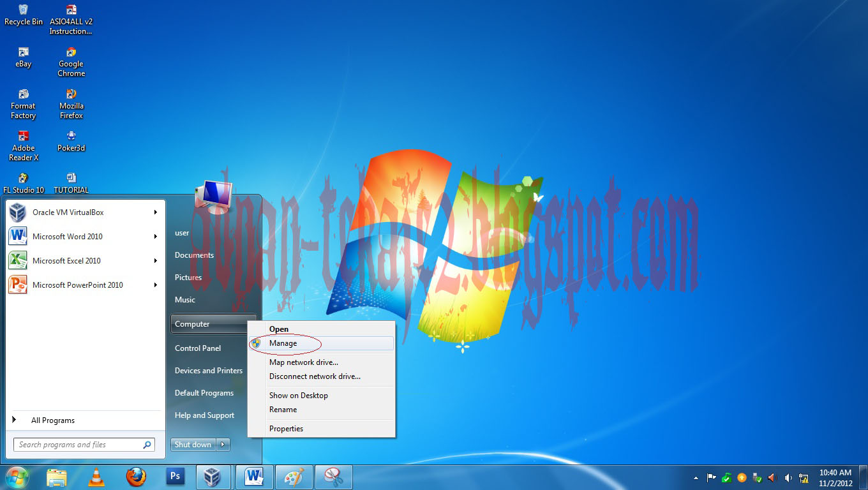Launch Oracle VM VirtualBox from Start menu
The width and height of the screenshot is (868, 490).
[x=79, y=212]
